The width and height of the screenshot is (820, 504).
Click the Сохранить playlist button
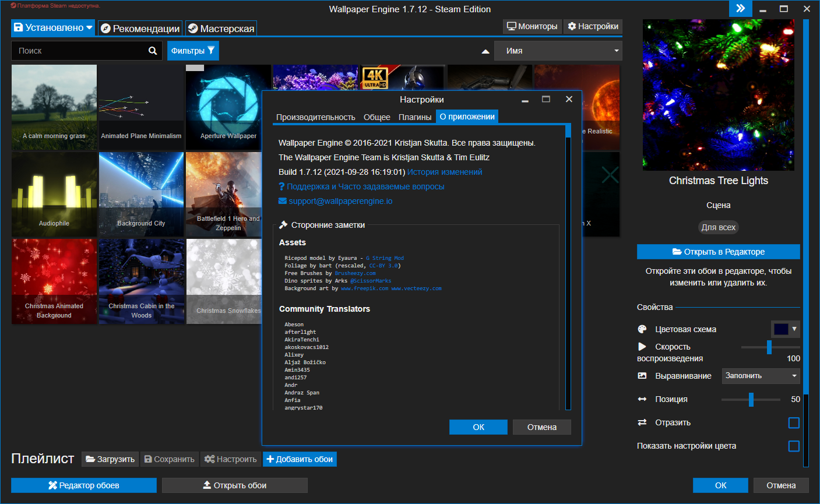pos(169,459)
